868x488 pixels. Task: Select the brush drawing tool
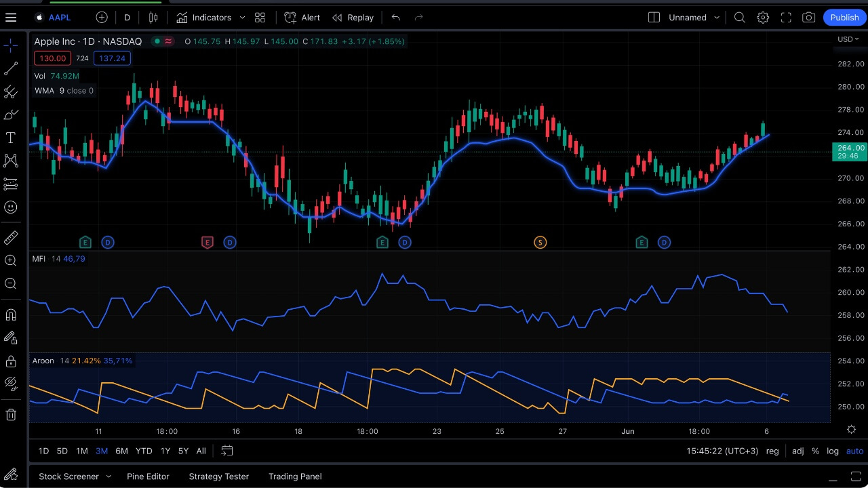pos(11,115)
